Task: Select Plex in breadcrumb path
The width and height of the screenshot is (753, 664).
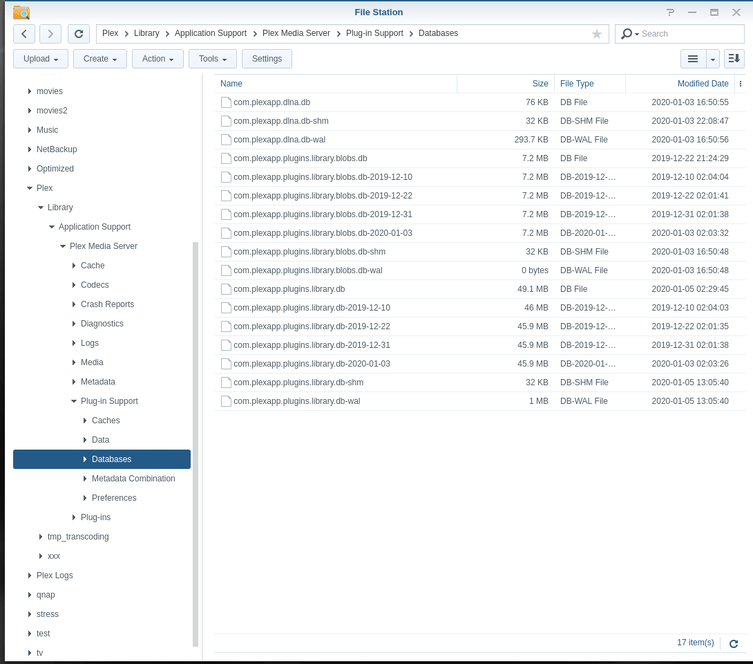Action: click(x=110, y=33)
